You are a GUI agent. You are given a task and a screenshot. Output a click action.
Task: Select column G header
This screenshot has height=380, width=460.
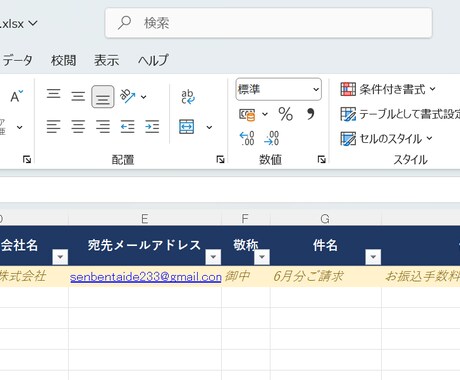325,219
